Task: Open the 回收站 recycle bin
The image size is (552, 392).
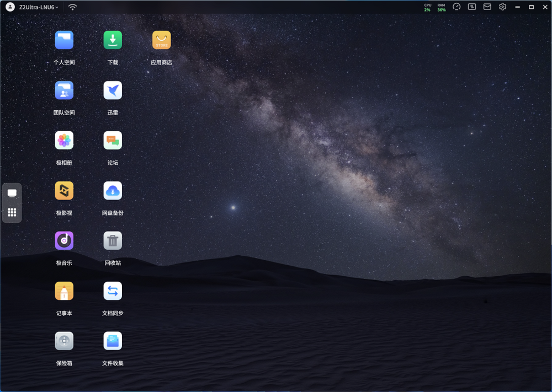Action: pos(113,241)
